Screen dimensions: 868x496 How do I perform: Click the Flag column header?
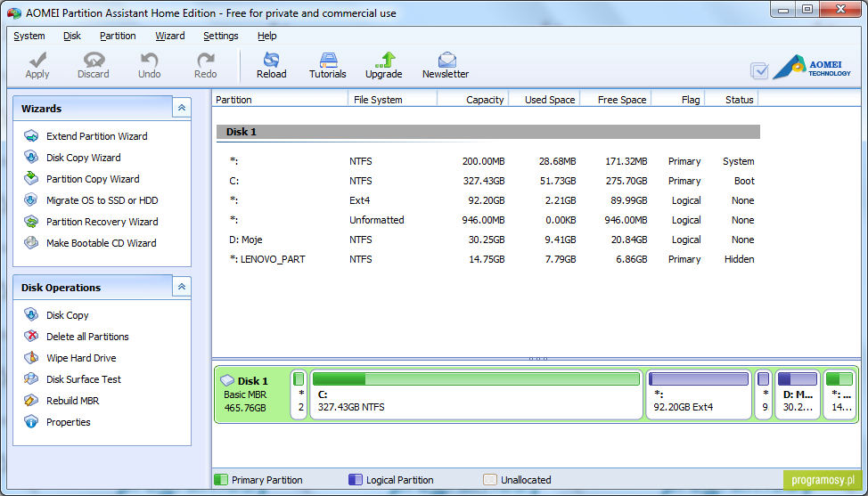[x=677, y=100]
